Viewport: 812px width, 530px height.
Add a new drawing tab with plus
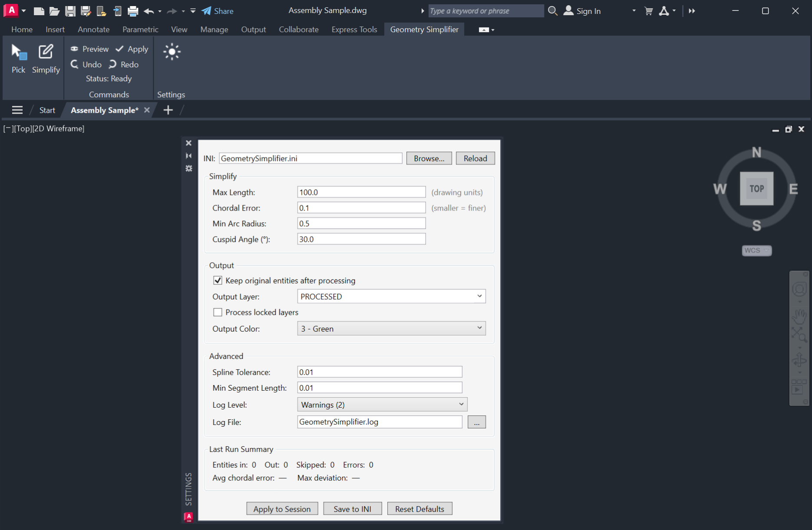point(168,110)
